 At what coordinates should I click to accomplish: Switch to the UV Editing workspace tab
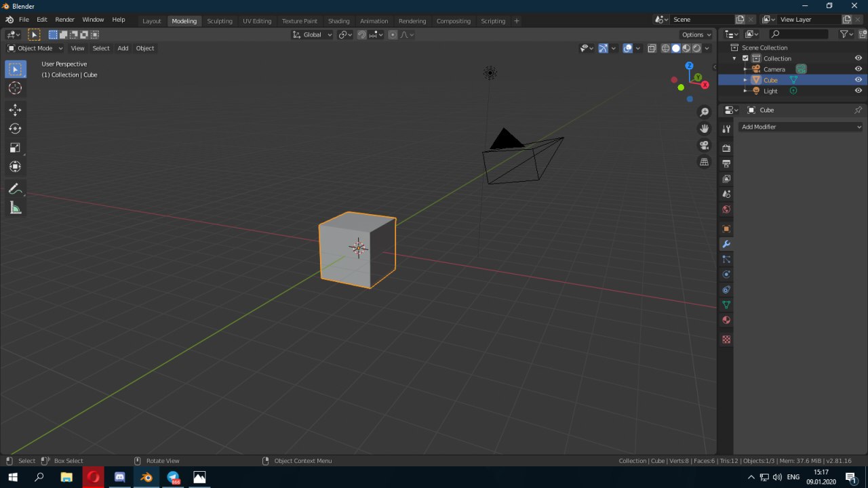pyautogui.click(x=257, y=21)
